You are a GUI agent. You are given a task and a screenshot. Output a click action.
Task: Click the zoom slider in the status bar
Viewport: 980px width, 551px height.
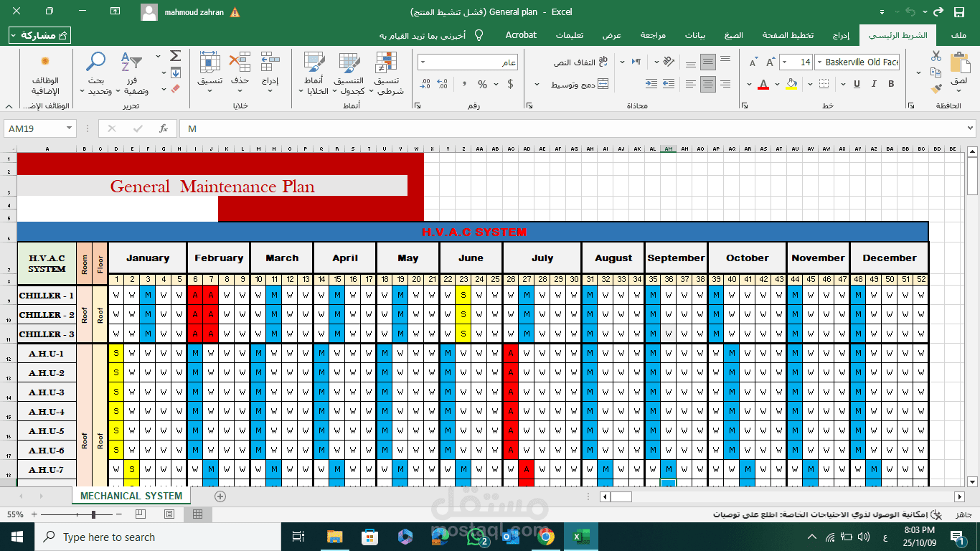[x=93, y=514]
